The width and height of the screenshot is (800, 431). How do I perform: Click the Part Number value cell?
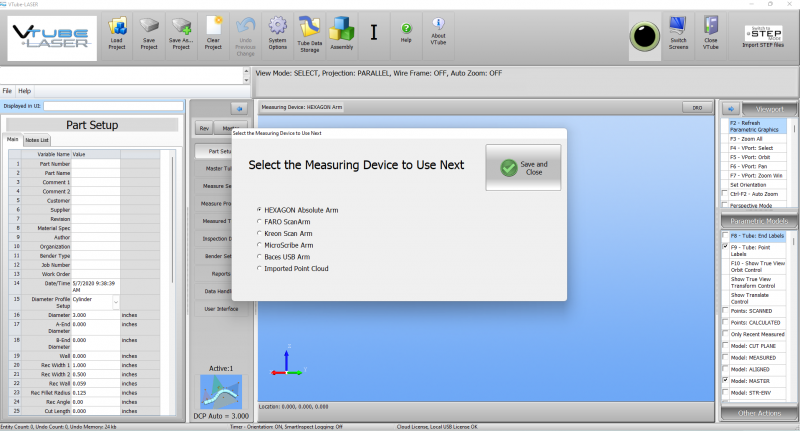coord(95,164)
